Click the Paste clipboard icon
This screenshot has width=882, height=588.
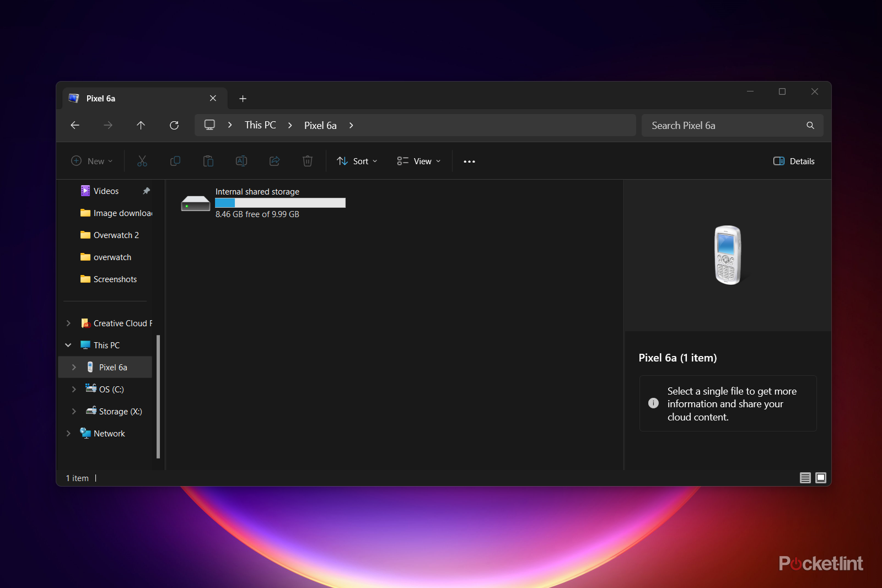click(208, 161)
